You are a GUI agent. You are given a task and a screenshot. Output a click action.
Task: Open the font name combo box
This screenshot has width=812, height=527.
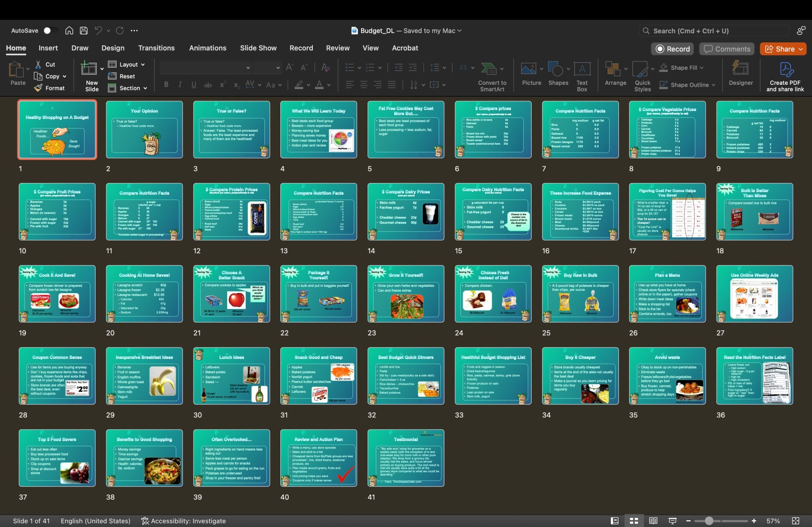(x=205, y=68)
